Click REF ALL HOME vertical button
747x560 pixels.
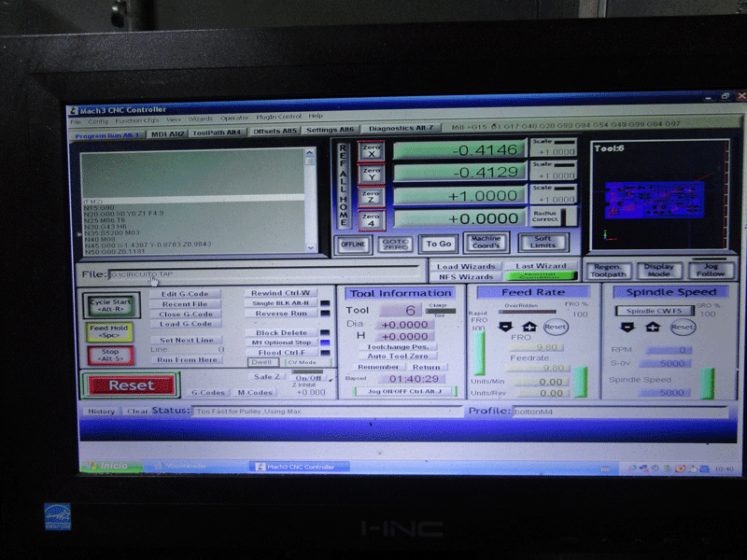click(x=343, y=185)
